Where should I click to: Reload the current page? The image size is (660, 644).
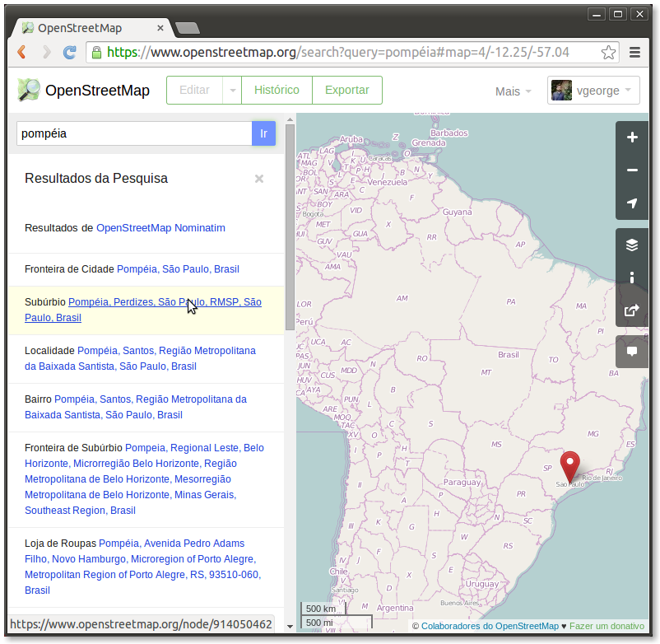point(69,52)
